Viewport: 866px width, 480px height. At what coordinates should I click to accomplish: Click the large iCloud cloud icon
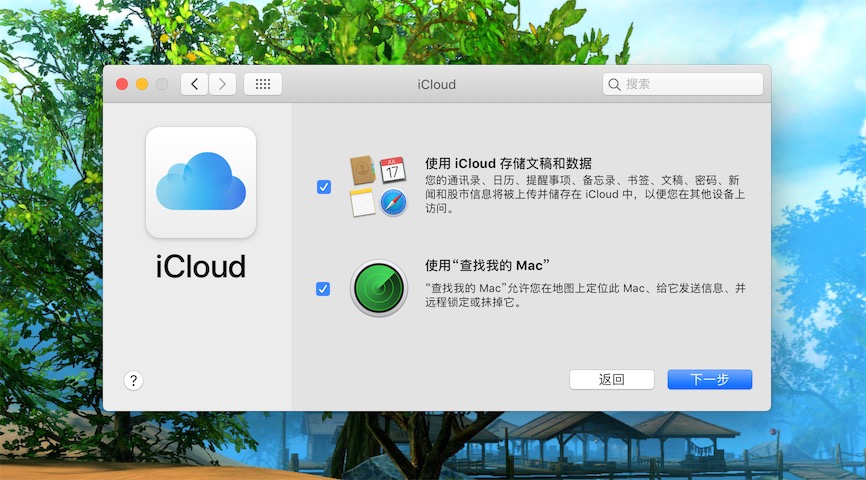tap(201, 182)
